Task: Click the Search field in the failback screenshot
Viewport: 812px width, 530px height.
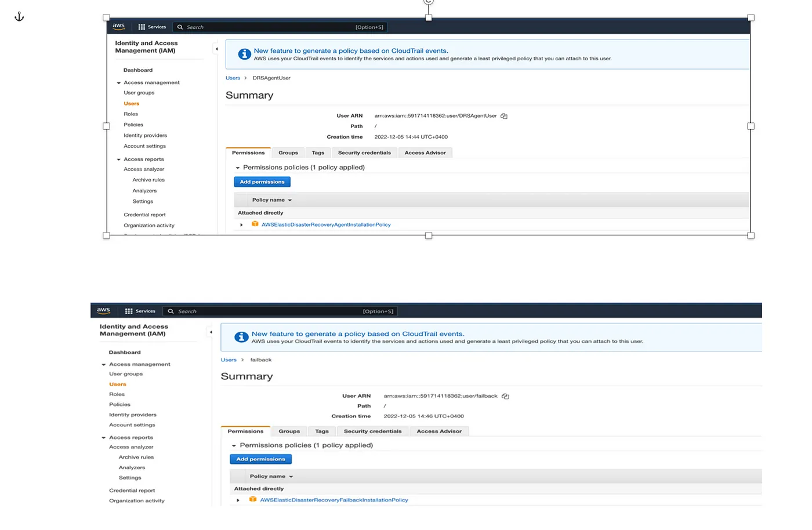Action: [280, 311]
